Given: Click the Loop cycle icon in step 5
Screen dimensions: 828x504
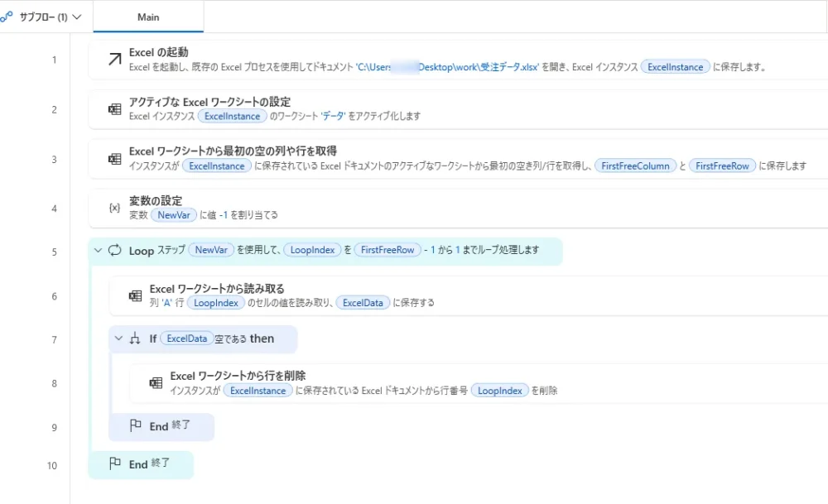Looking at the screenshot, I should (115, 251).
